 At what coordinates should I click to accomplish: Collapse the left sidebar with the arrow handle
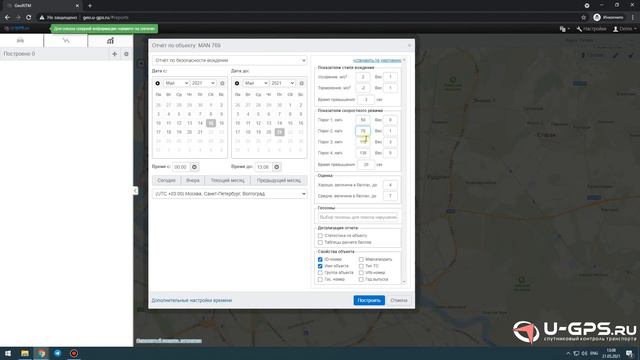pyautogui.click(x=135, y=191)
